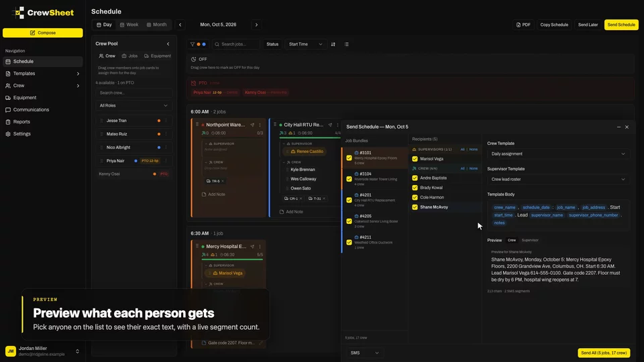Click the Copy Schedule button
Image resolution: width=644 pixels, height=362 pixels.
click(554, 25)
